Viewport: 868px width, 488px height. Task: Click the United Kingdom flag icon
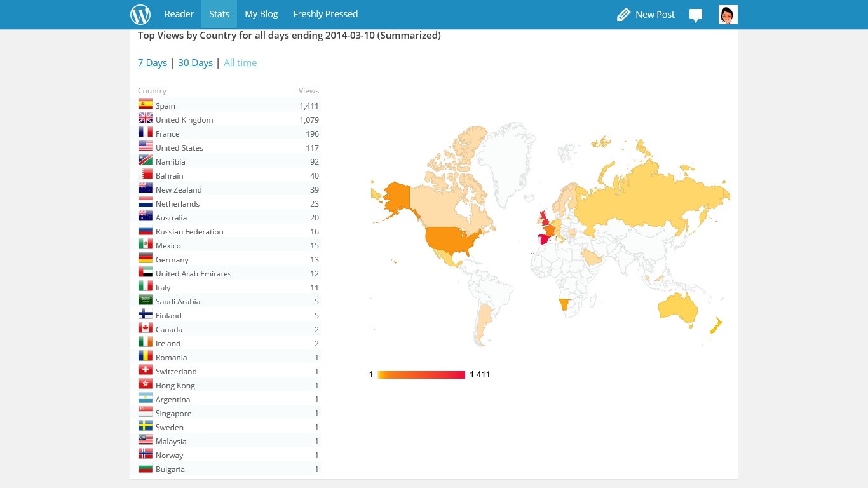click(x=146, y=119)
